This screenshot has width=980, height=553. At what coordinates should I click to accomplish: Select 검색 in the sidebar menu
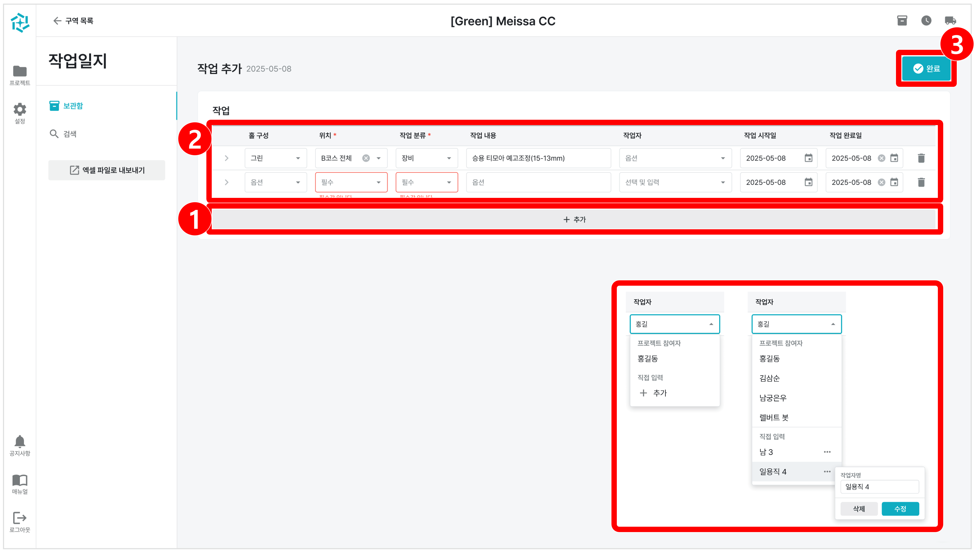pyautogui.click(x=70, y=134)
